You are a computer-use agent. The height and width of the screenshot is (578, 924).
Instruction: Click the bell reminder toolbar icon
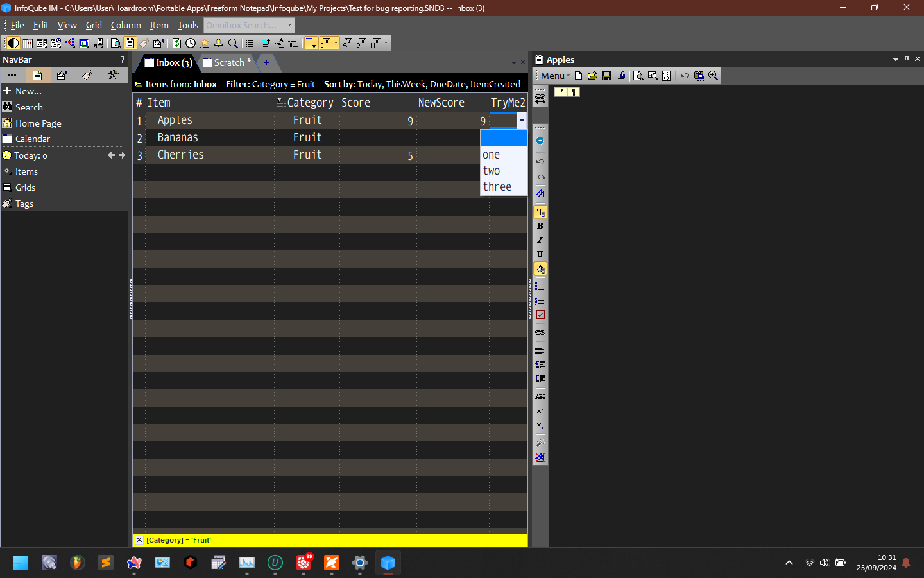(x=219, y=43)
